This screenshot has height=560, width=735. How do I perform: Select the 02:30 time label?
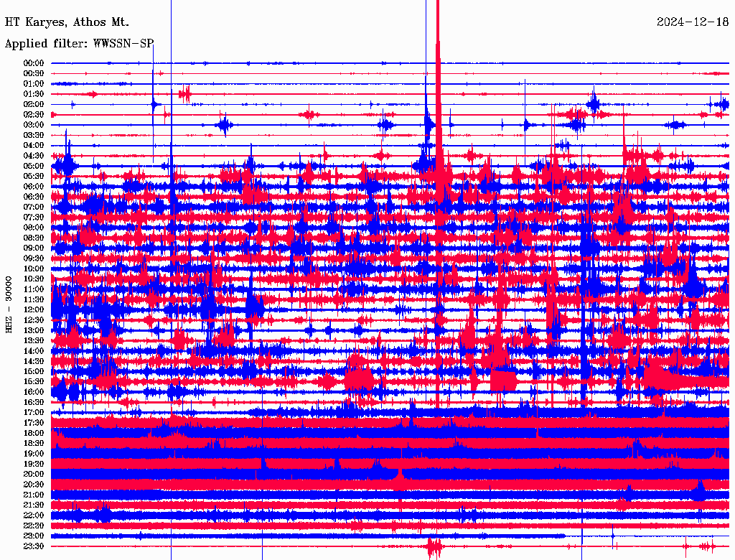coord(34,114)
